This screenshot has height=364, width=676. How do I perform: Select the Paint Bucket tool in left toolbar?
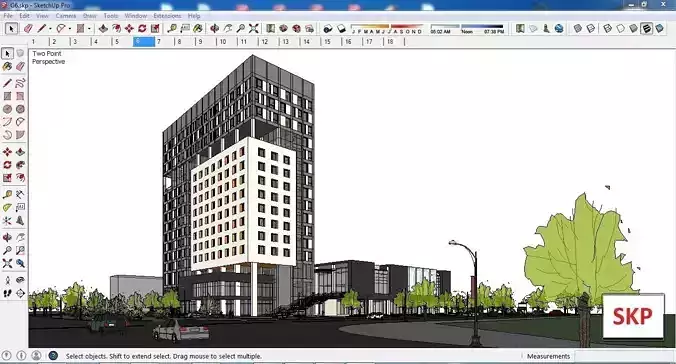point(7,66)
